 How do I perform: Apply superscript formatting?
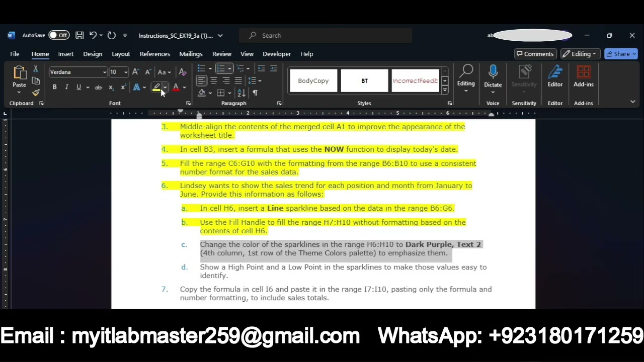(123, 87)
